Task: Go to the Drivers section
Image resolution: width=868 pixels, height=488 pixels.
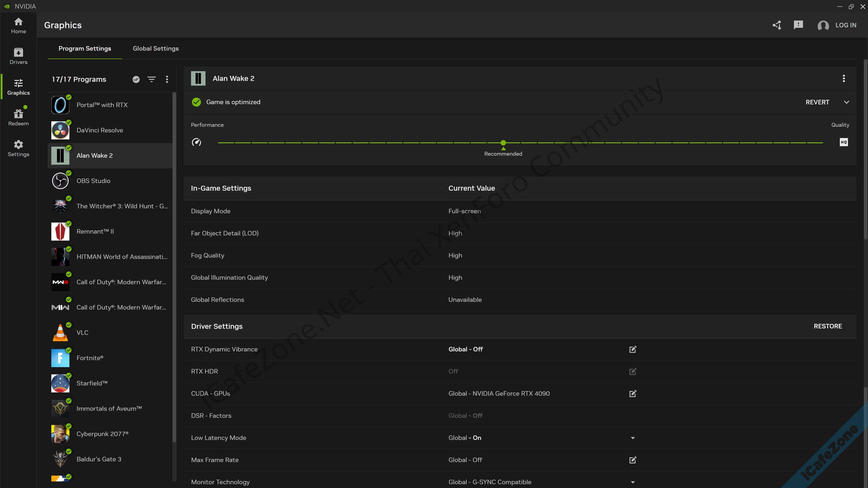Action: (18, 56)
